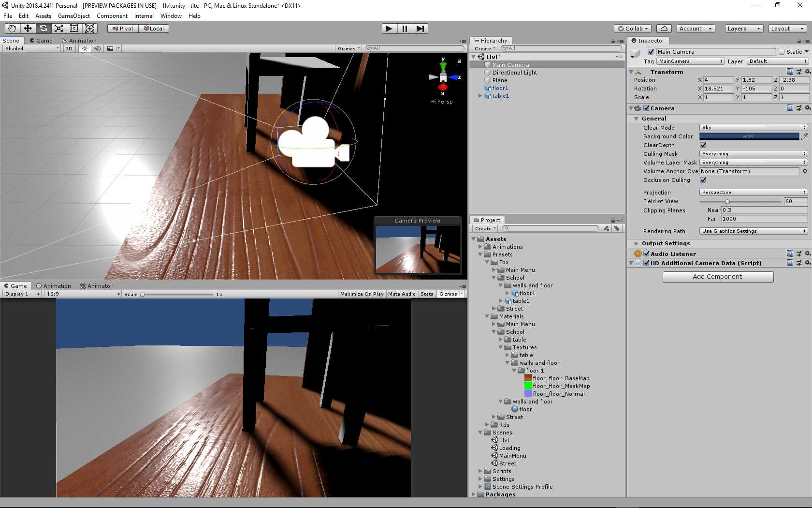Open the Shaded draw mode dropdown
Screen dimensions: 812x508
tap(31, 48)
